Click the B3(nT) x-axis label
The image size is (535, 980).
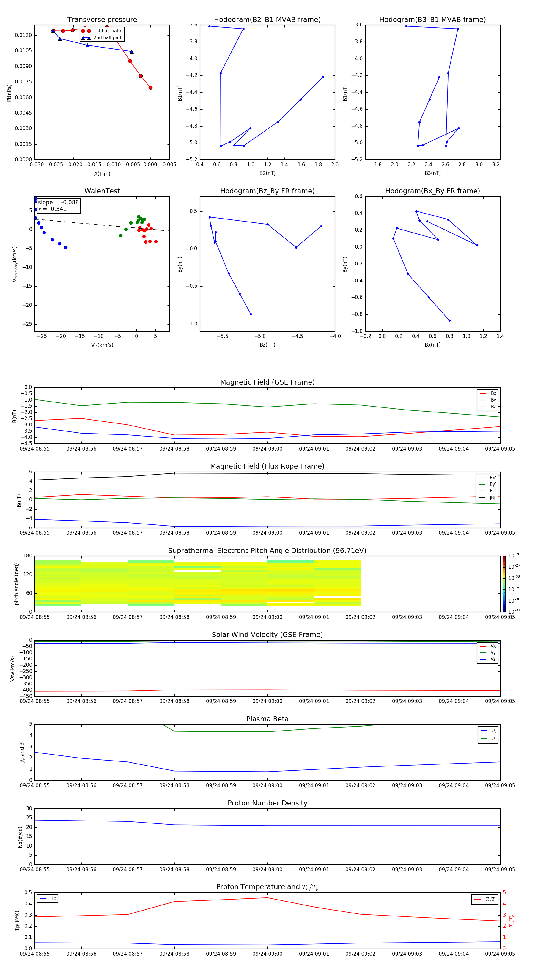click(432, 173)
